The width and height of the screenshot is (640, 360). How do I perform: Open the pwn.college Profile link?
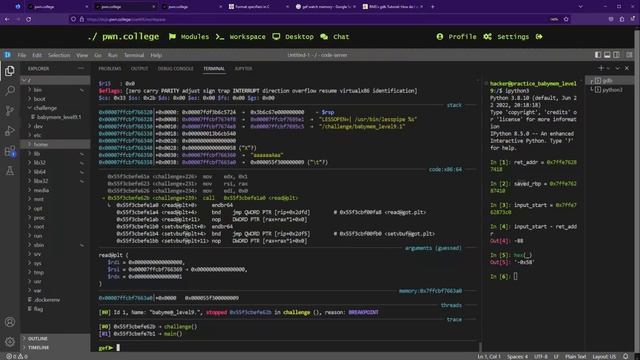(x=456, y=37)
